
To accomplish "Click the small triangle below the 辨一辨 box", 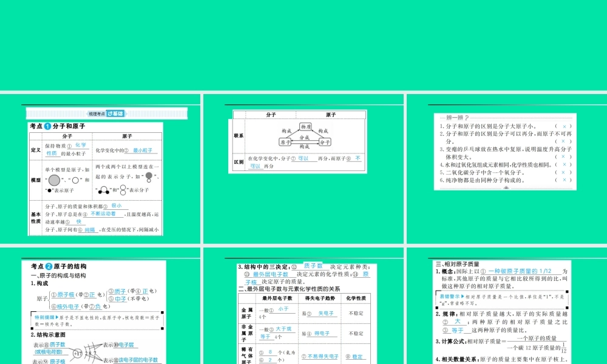I will (x=506, y=187).
